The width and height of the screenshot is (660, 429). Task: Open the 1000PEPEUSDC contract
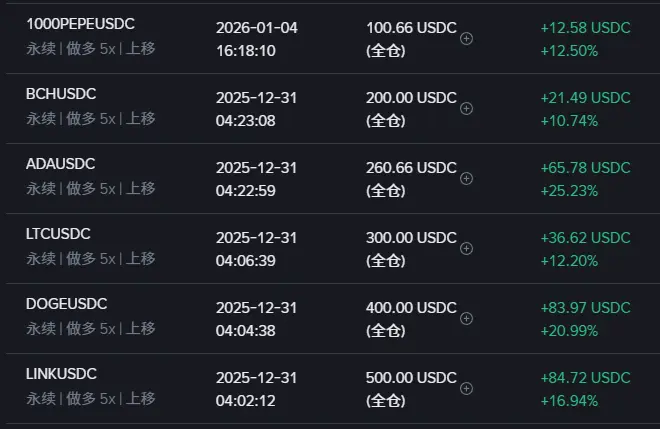tap(80, 24)
